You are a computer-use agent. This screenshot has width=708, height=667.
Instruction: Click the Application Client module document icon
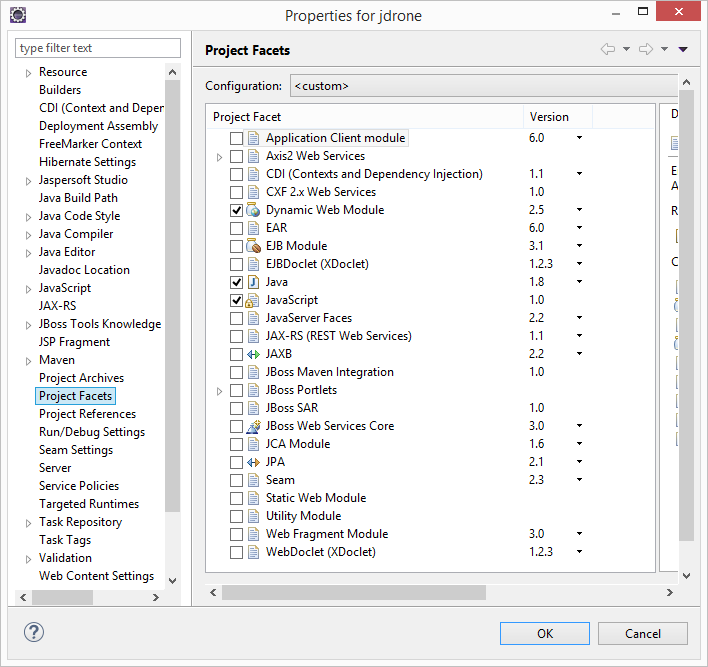[253, 138]
